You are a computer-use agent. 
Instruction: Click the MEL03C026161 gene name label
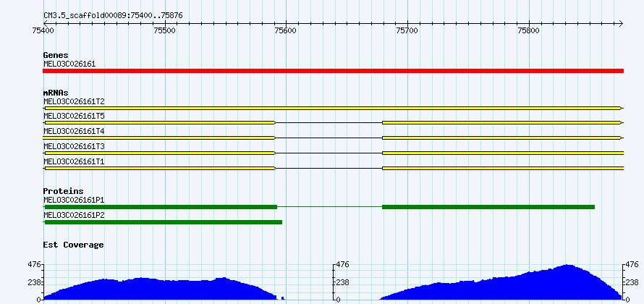pos(69,64)
